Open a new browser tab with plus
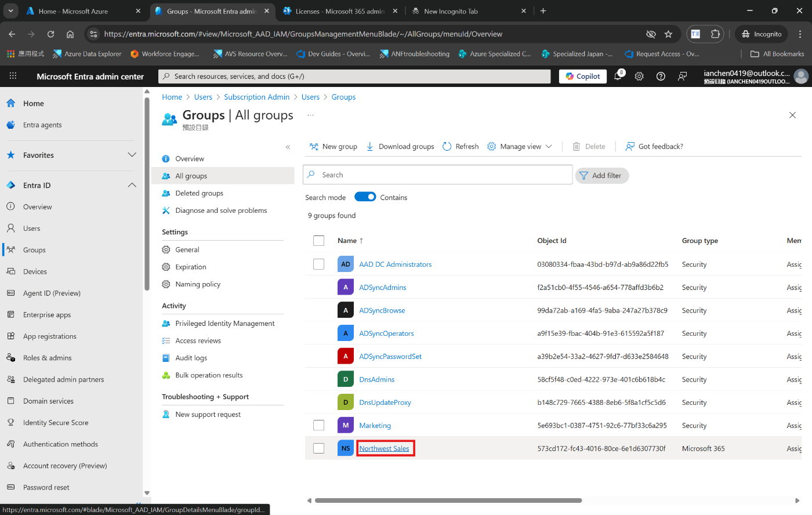The image size is (812, 515). 543,11
